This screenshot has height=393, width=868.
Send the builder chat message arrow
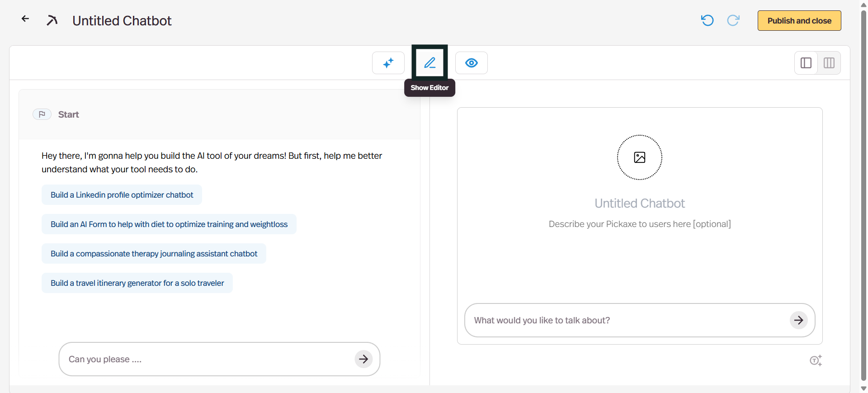point(363,359)
